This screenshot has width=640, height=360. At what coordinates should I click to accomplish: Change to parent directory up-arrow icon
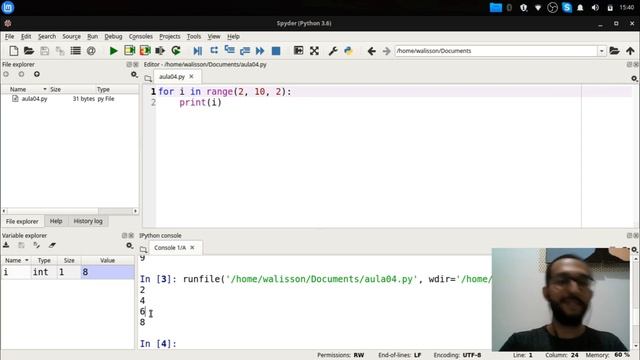click(x=630, y=51)
